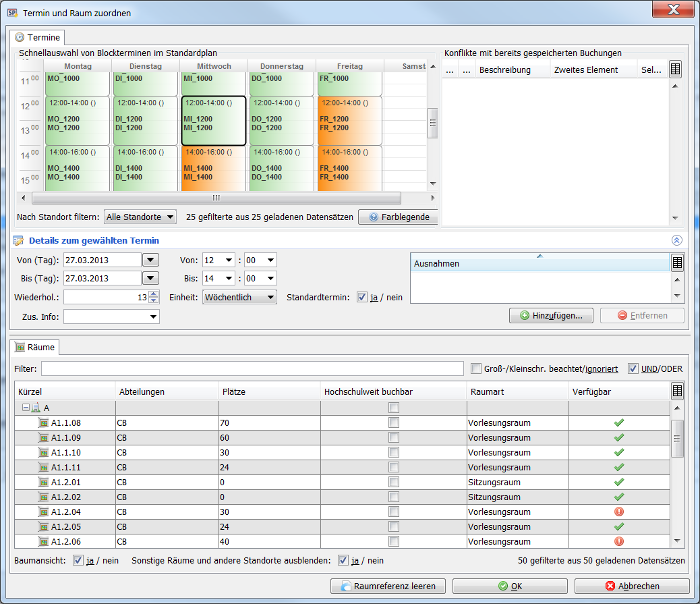This screenshot has height=604, width=700.
Task: Check Hochschulweit buchbar for group A row
Action: coord(393,408)
